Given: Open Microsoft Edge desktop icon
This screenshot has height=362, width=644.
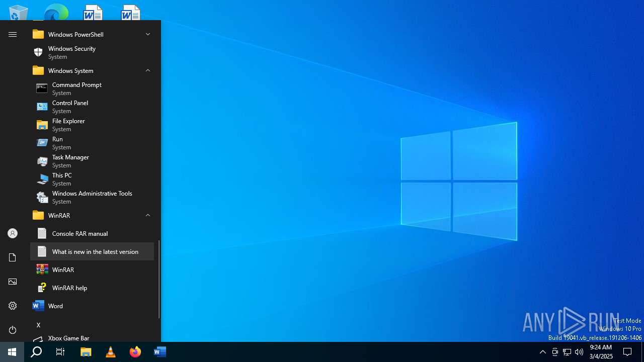Looking at the screenshot, I should tap(56, 13).
